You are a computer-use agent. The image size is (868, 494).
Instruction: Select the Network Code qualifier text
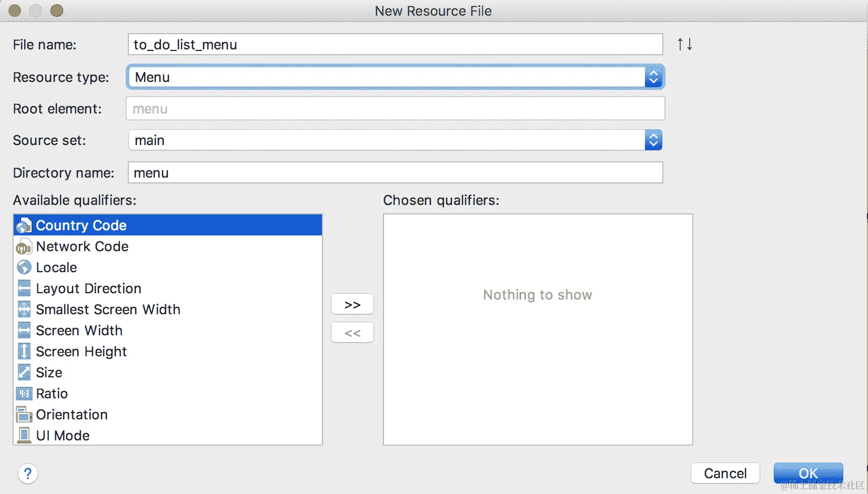pyautogui.click(x=82, y=246)
